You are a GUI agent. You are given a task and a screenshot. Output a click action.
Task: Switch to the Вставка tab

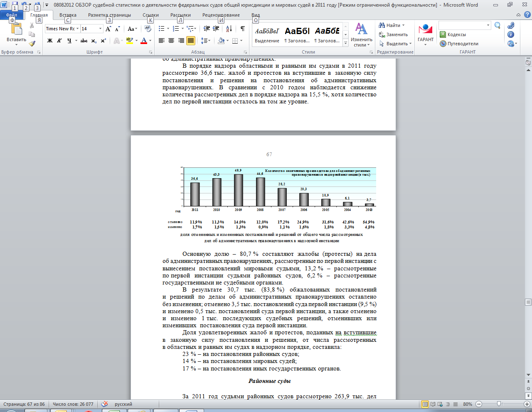coord(68,15)
